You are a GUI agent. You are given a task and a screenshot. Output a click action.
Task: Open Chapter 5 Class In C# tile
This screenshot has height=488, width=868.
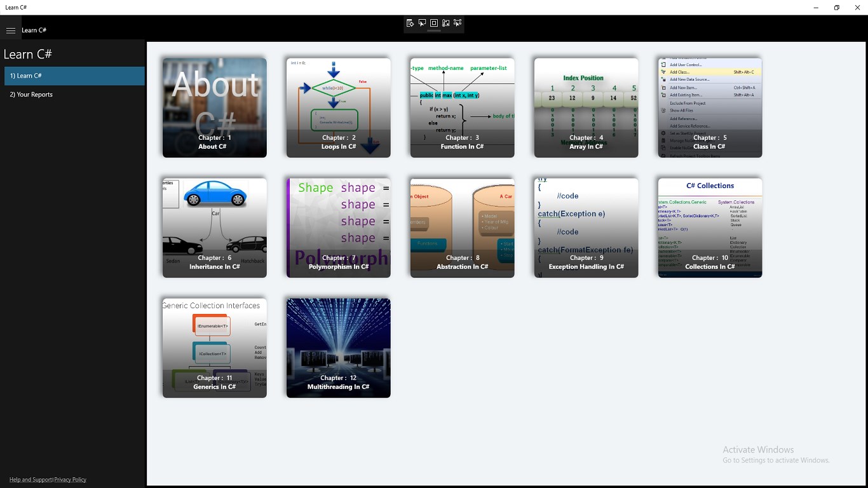click(x=710, y=107)
